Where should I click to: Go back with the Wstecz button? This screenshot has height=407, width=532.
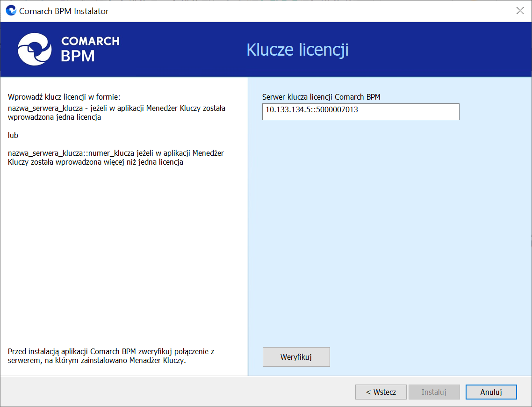click(x=381, y=392)
